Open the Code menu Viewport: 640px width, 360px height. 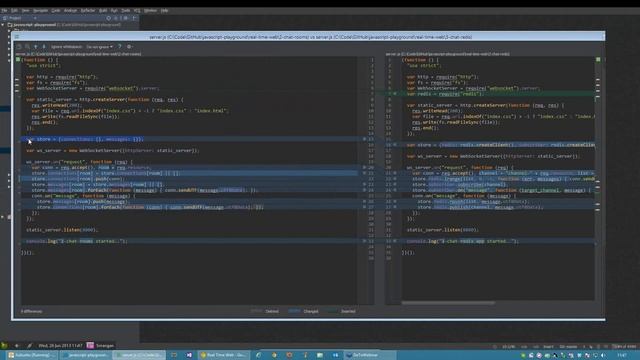pyautogui.click(x=56, y=11)
